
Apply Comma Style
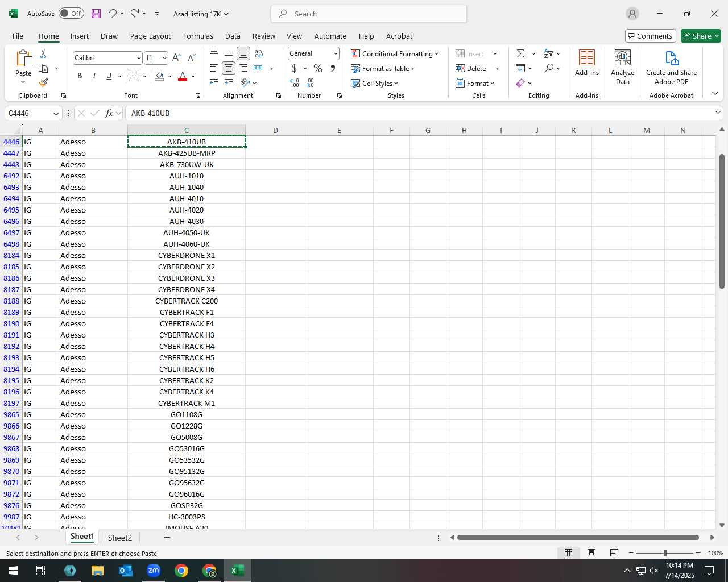(x=333, y=68)
